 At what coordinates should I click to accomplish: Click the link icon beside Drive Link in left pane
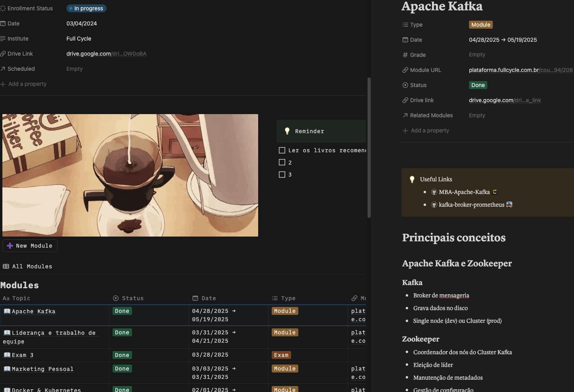[x=3, y=54]
